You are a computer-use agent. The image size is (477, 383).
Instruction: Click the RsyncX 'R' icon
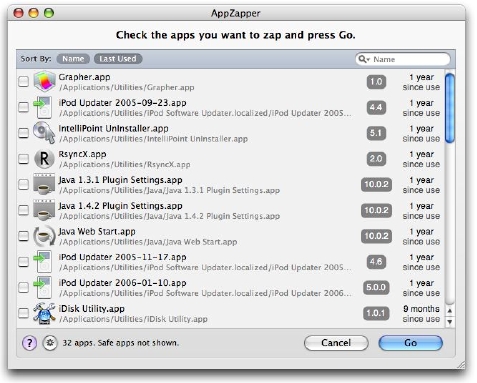(x=44, y=159)
